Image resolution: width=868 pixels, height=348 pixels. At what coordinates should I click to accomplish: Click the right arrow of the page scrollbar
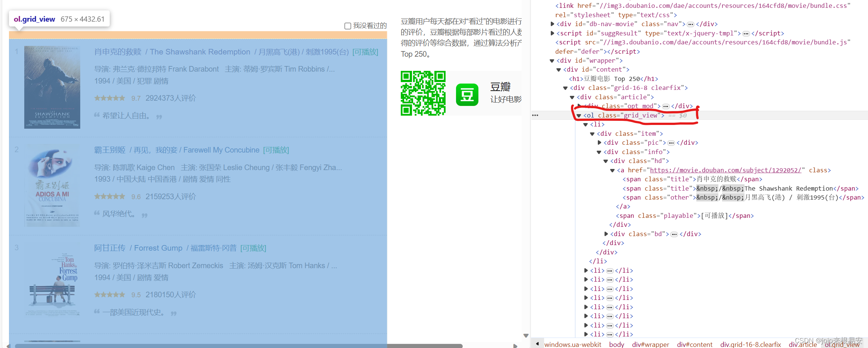(515, 346)
